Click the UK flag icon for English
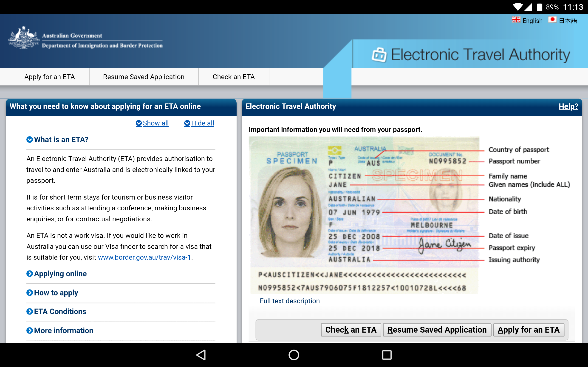Viewport: 588px width, 367px height. coord(516,20)
